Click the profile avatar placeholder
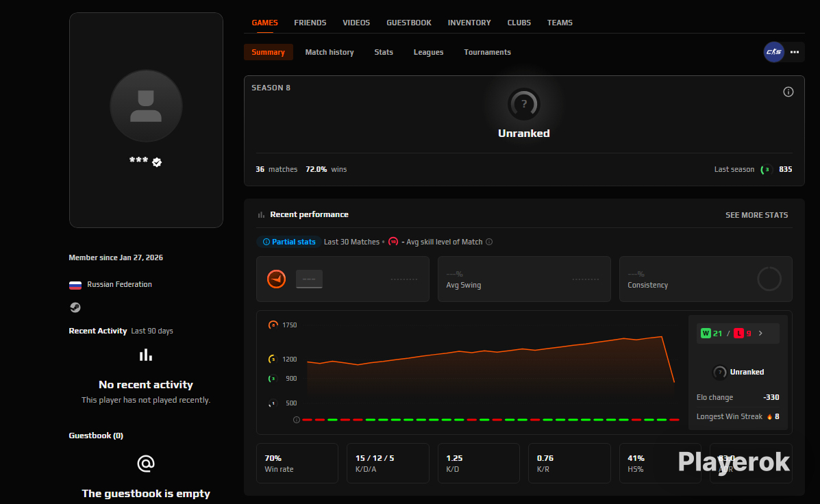This screenshot has height=504, width=820. click(x=146, y=106)
